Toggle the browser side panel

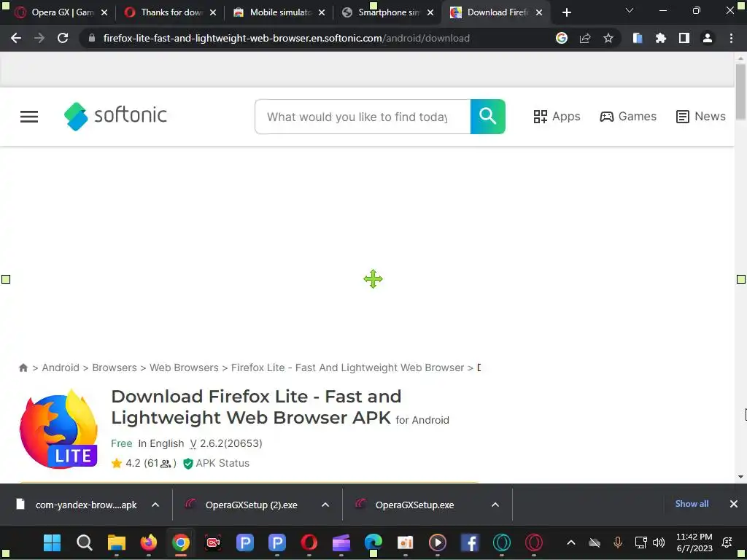(x=684, y=38)
